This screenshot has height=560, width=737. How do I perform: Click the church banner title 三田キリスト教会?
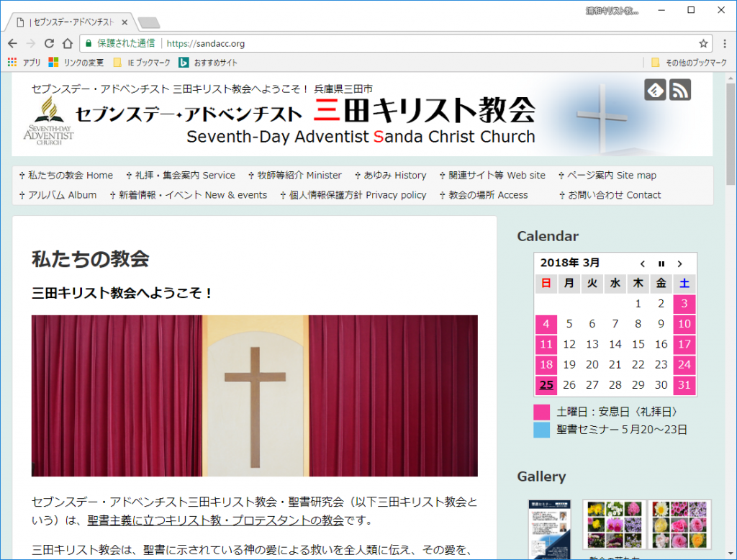coord(424,111)
